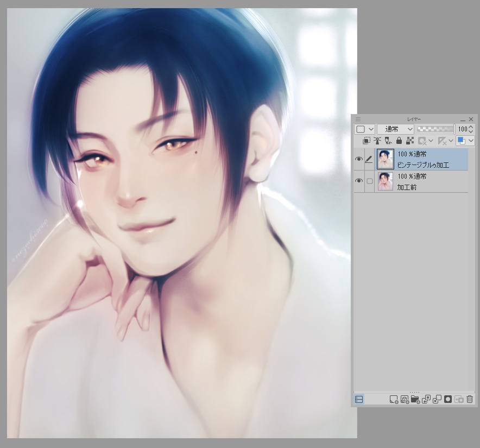The height and width of the screenshot is (448, 480).
Task: Click the ruler display range icon
Action: 443,141
